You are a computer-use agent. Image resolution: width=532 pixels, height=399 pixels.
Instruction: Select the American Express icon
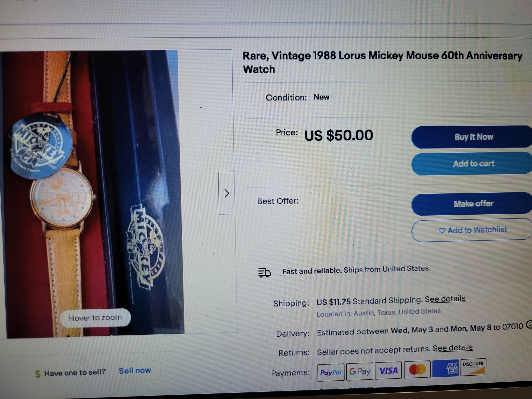pos(446,368)
